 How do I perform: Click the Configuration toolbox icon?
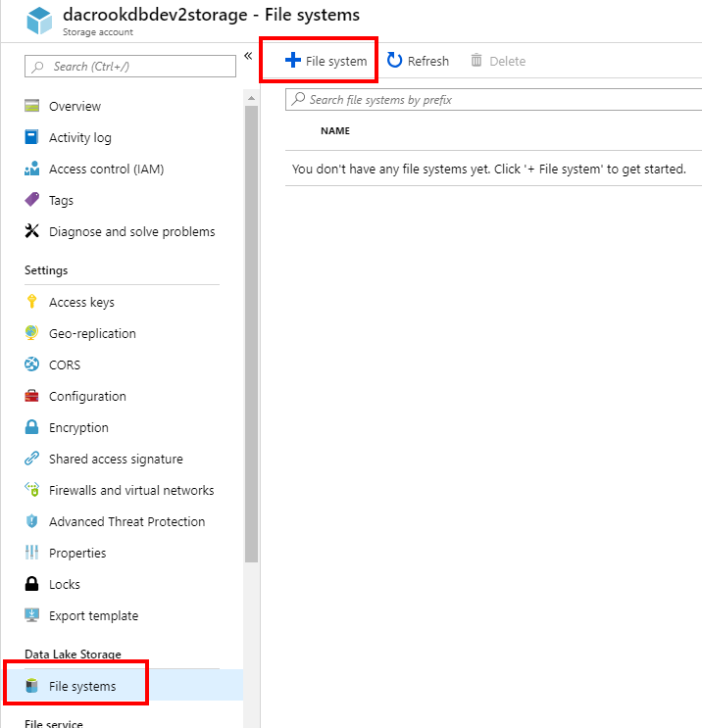(31, 396)
